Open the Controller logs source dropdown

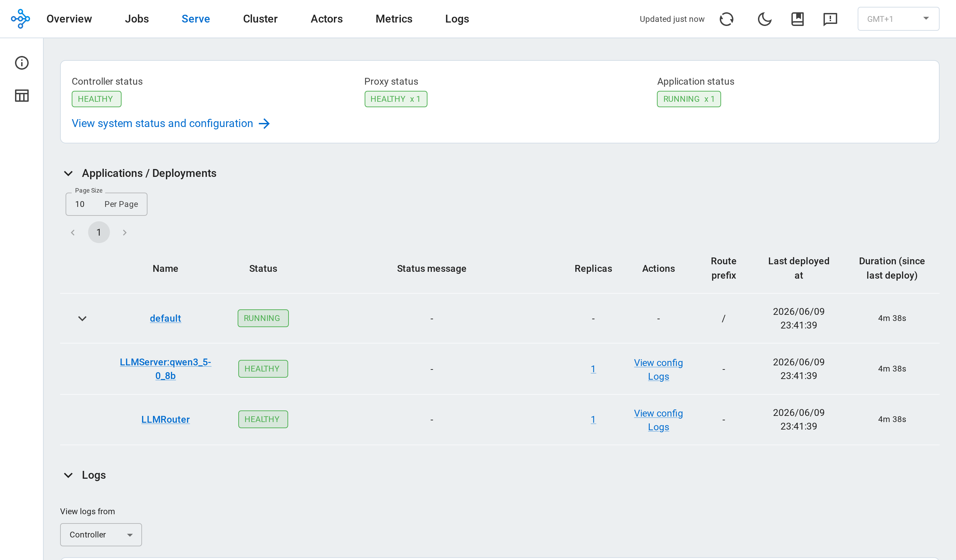pos(101,535)
